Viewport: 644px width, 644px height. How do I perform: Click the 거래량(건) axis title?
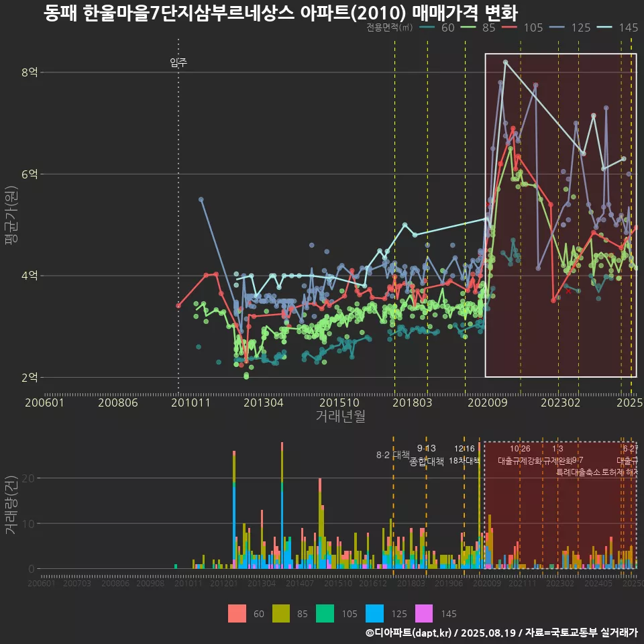tap(11, 505)
